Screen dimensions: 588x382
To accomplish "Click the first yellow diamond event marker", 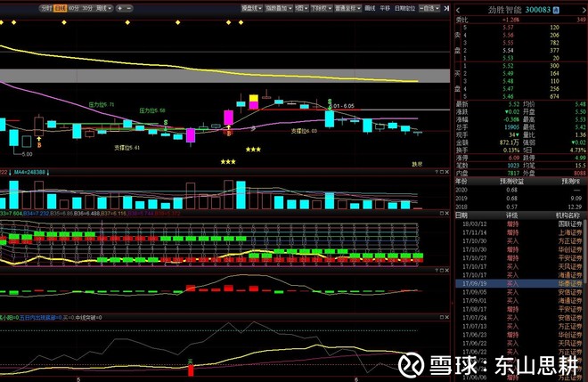I will (x=2, y=22).
